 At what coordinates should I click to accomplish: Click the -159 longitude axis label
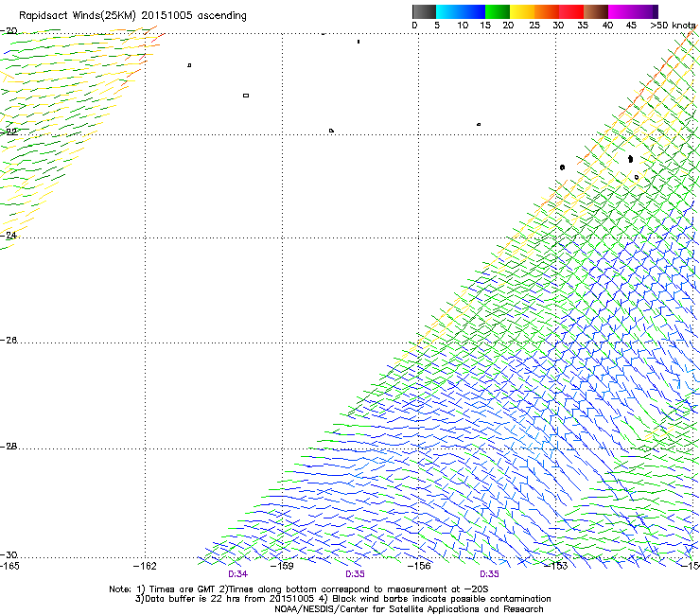coord(282,566)
